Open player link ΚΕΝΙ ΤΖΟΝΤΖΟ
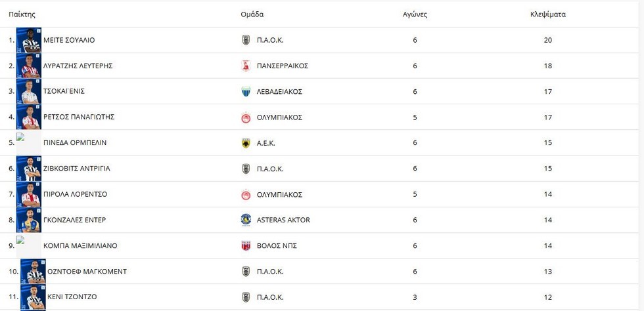 click(72, 297)
